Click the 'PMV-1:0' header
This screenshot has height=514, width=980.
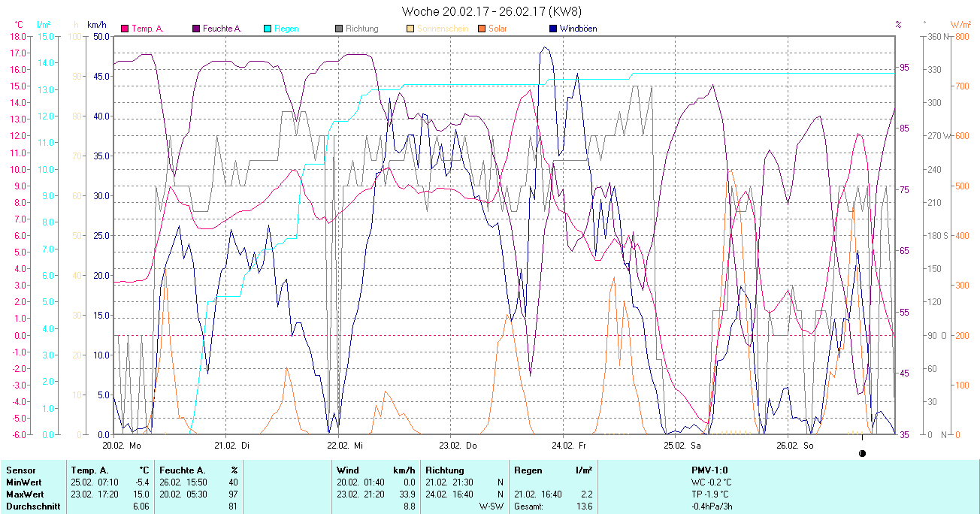[709, 470]
